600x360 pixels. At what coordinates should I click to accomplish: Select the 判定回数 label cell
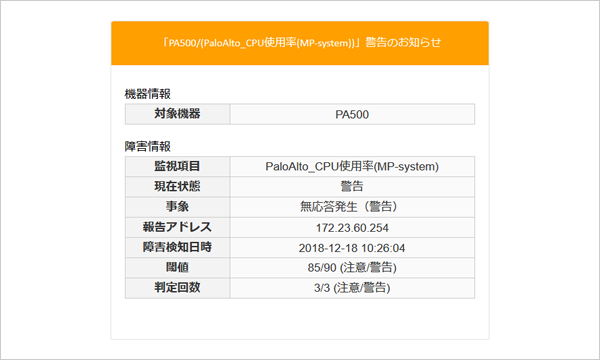pyautogui.click(x=177, y=287)
